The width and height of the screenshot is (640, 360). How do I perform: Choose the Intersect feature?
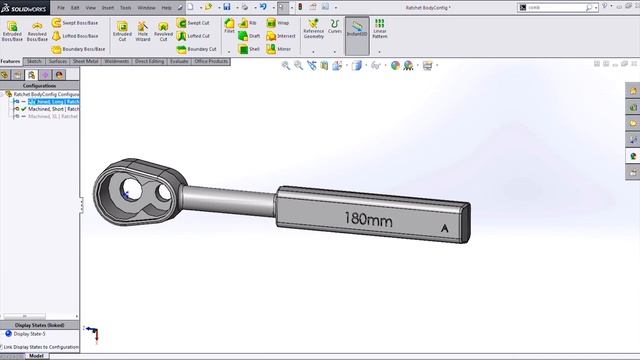[x=281, y=36]
